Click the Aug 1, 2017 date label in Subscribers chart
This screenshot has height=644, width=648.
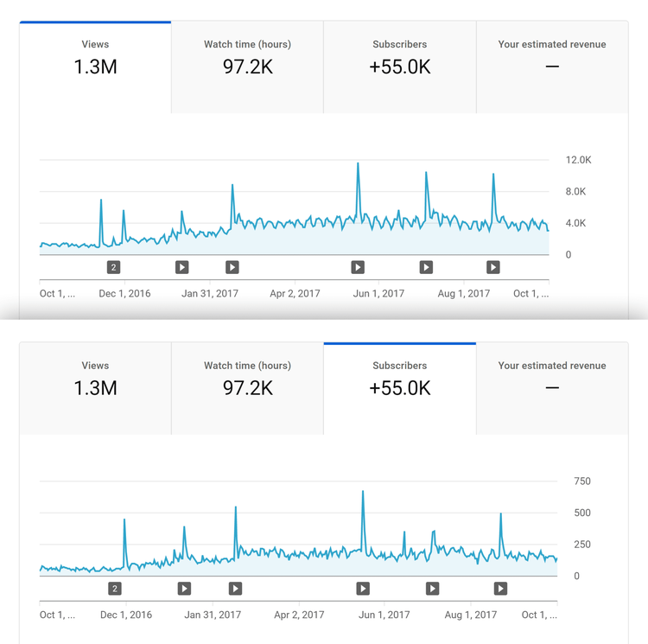pos(471,615)
